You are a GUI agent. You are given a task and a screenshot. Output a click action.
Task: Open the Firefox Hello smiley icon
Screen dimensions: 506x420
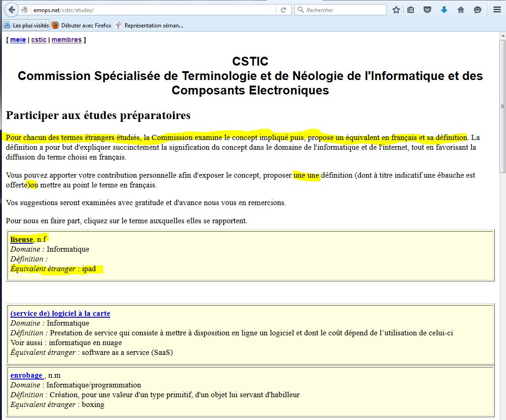point(478,10)
